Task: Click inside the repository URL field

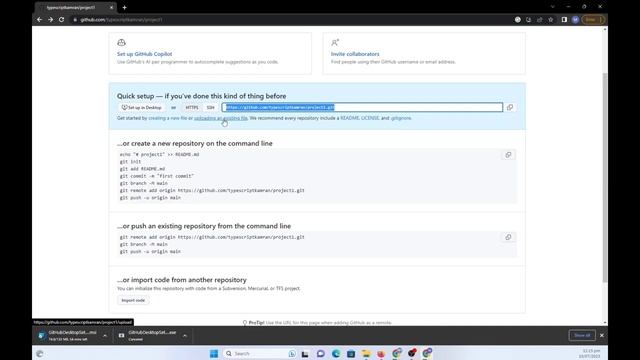Action: 362,107
